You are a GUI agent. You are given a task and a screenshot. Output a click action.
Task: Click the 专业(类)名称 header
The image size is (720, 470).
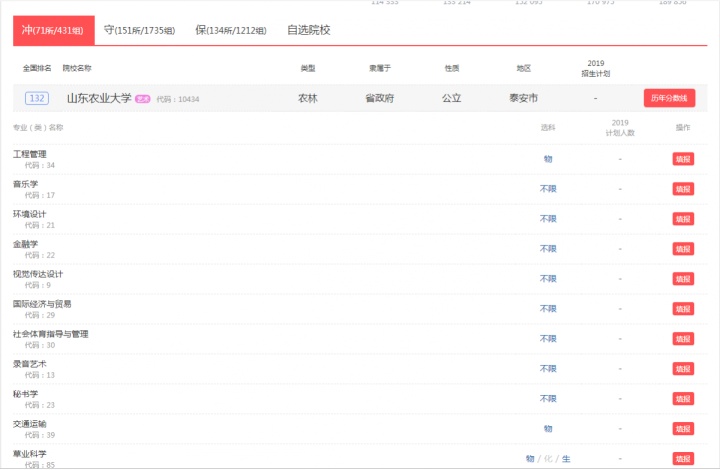[38, 128]
